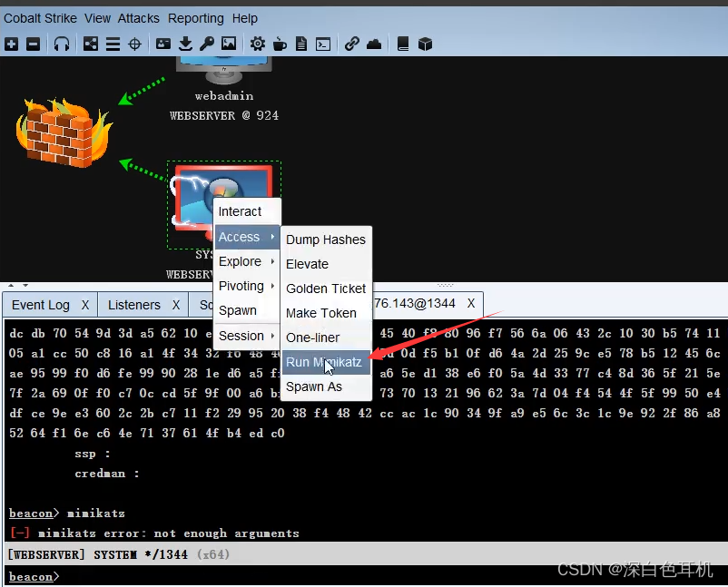Image resolution: width=728 pixels, height=587 pixels.
Task: Click the beacon command input line
Action: click(366, 577)
